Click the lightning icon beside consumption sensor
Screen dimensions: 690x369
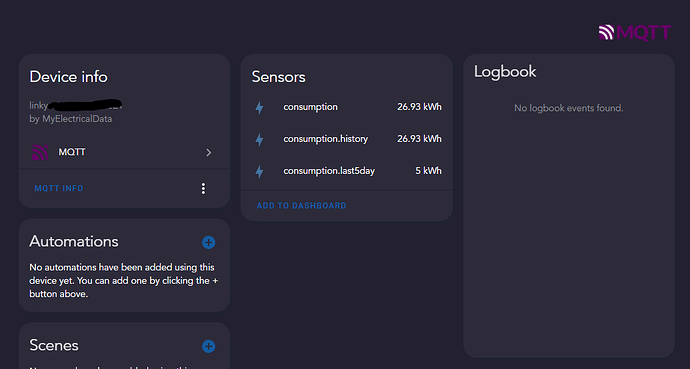pos(260,108)
